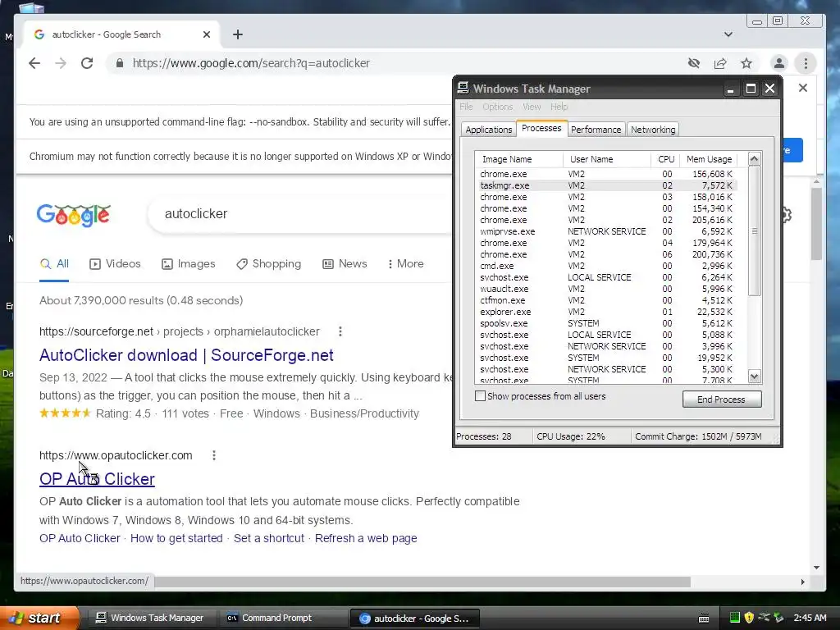Select the All search tab
The image size is (840, 630).
[55, 263]
